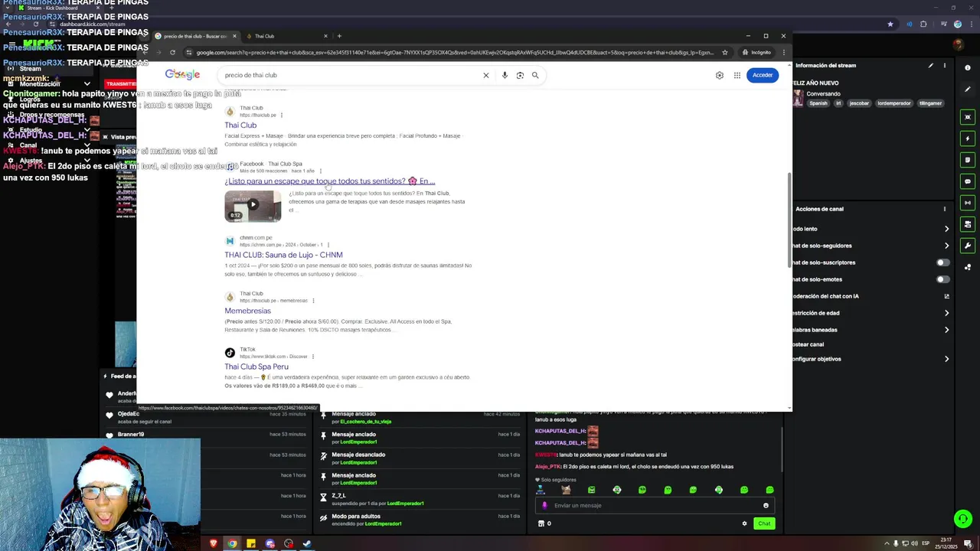The image size is (980, 551).
Task: Open more options for Membresías result
Action: click(313, 301)
